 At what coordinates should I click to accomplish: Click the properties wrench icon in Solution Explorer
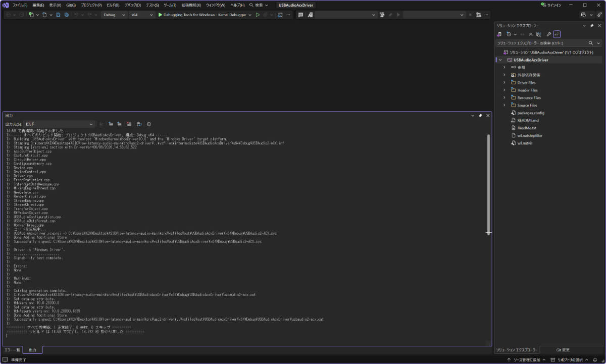(x=549, y=34)
